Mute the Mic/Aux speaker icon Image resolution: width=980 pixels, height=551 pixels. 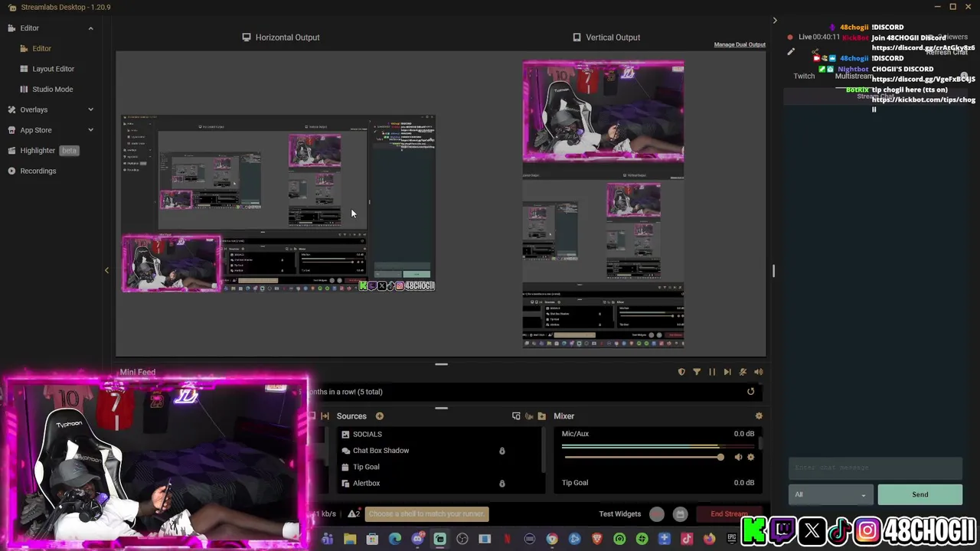(738, 458)
